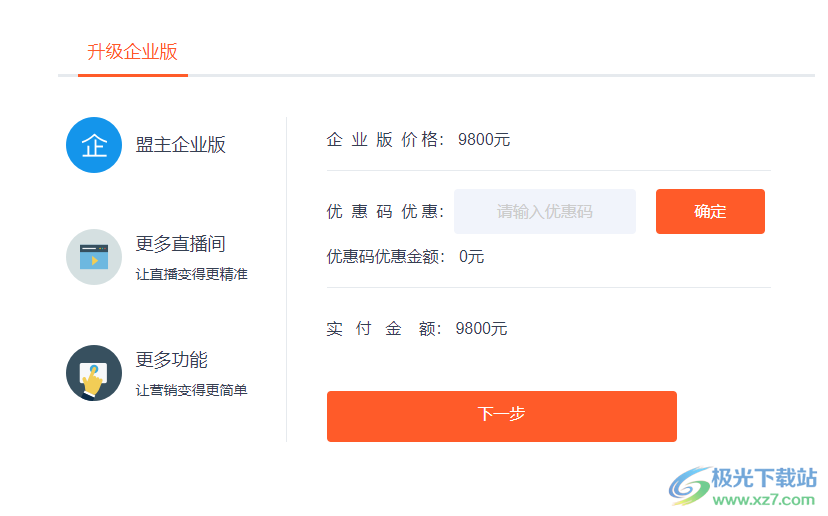Click the 0元 discount amount value
Viewport: 828px width, 516px height.
[x=471, y=257]
